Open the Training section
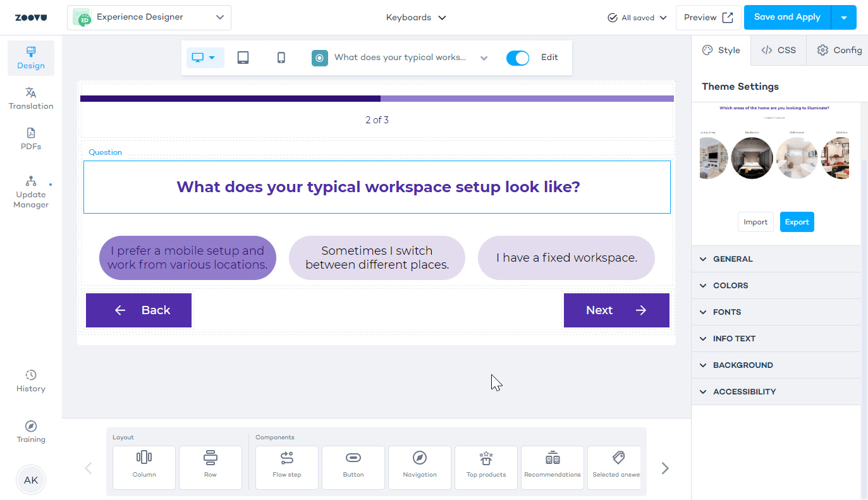The image size is (868, 500). click(x=30, y=430)
